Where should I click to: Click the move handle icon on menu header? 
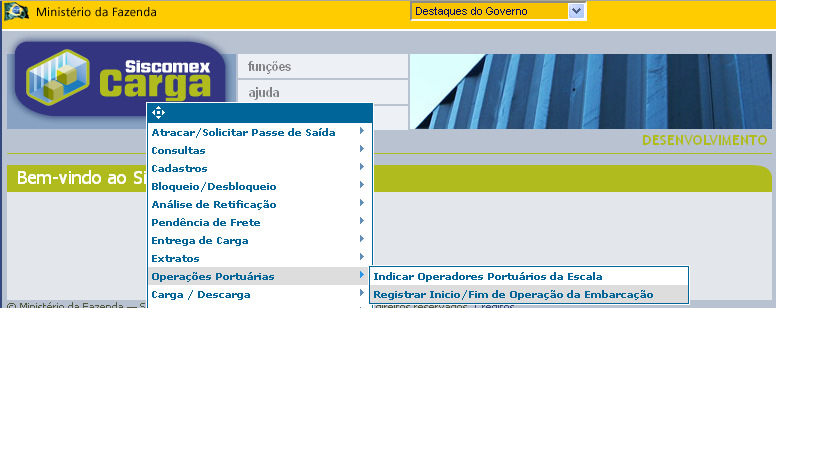coord(158,112)
